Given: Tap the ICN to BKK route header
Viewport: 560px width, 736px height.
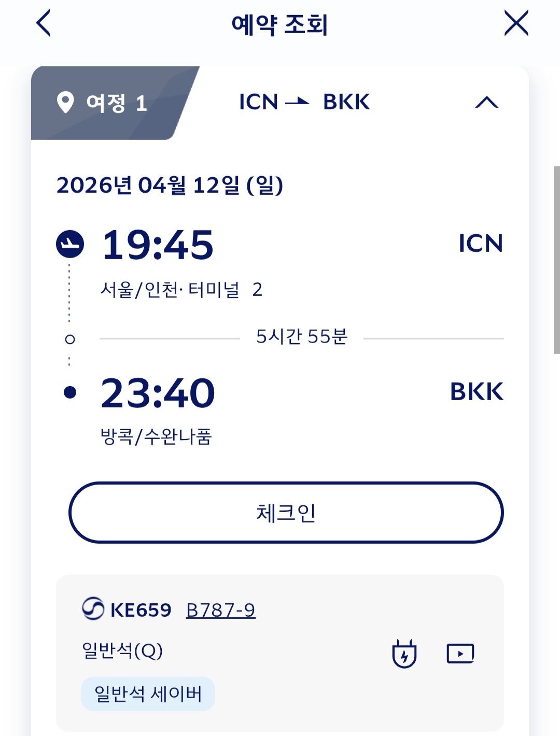Looking at the screenshot, I should pyautogui.click(x=304, y=102).
